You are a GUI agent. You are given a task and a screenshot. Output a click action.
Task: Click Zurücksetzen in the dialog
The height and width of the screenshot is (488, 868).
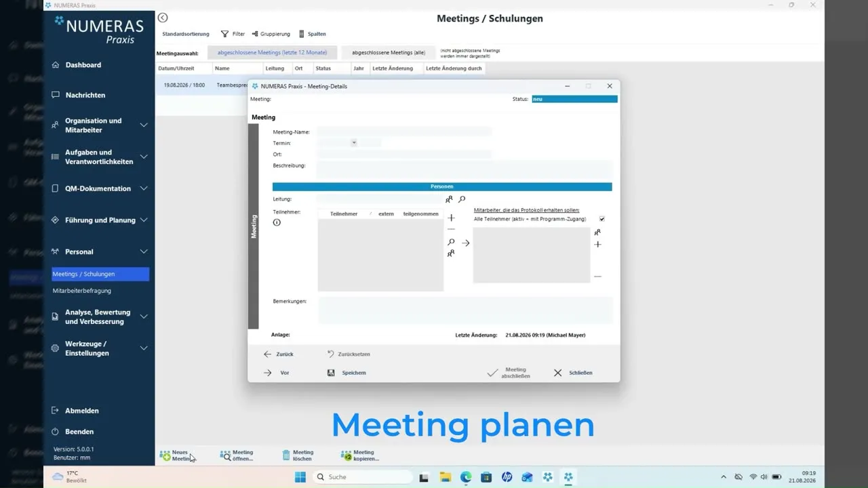[x=349, y=354]
